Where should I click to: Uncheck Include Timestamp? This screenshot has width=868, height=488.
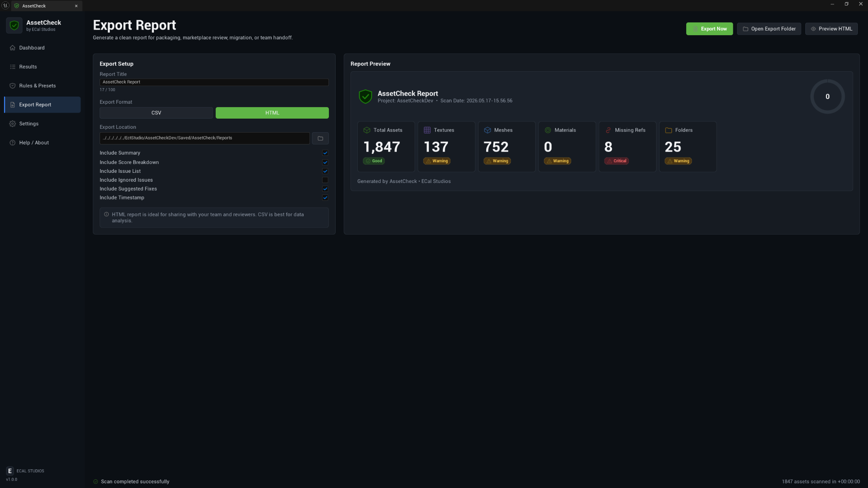point(325,198)
